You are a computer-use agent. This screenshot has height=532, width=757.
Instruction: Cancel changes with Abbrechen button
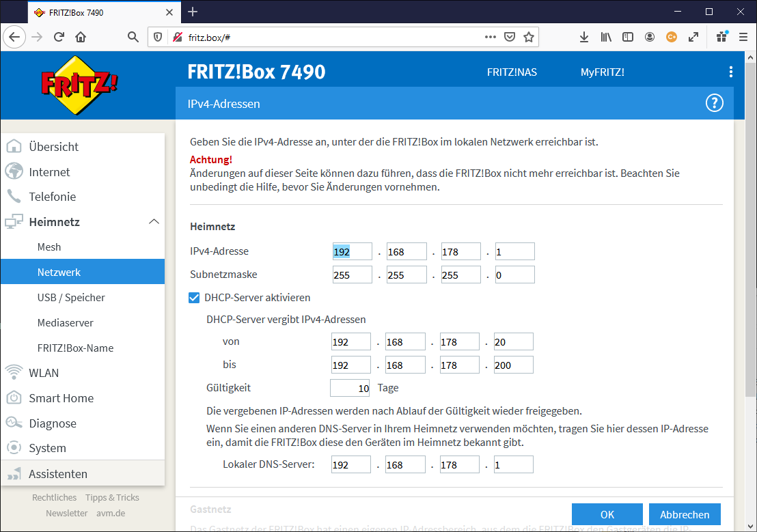coord(685,514)
